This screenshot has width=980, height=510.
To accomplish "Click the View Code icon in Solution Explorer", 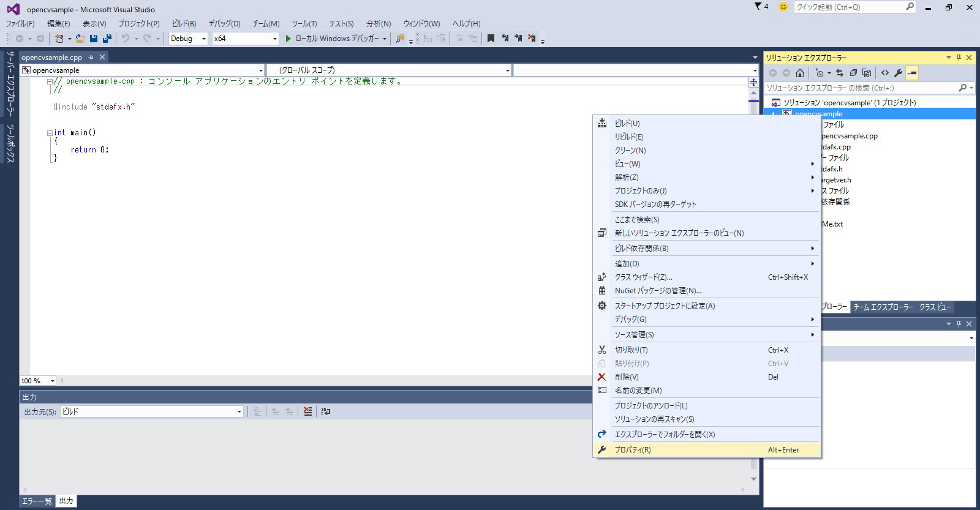I will pyautogui.click(x=884, y=73).
